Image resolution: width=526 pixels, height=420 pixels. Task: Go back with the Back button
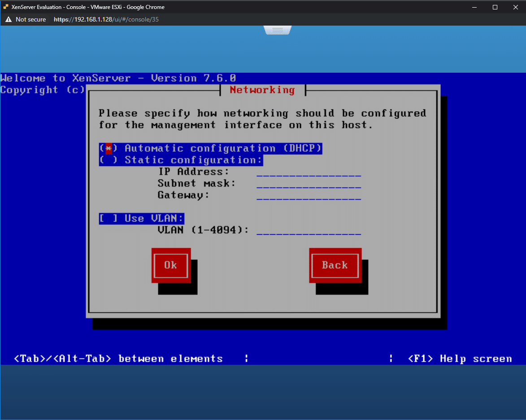335,265
